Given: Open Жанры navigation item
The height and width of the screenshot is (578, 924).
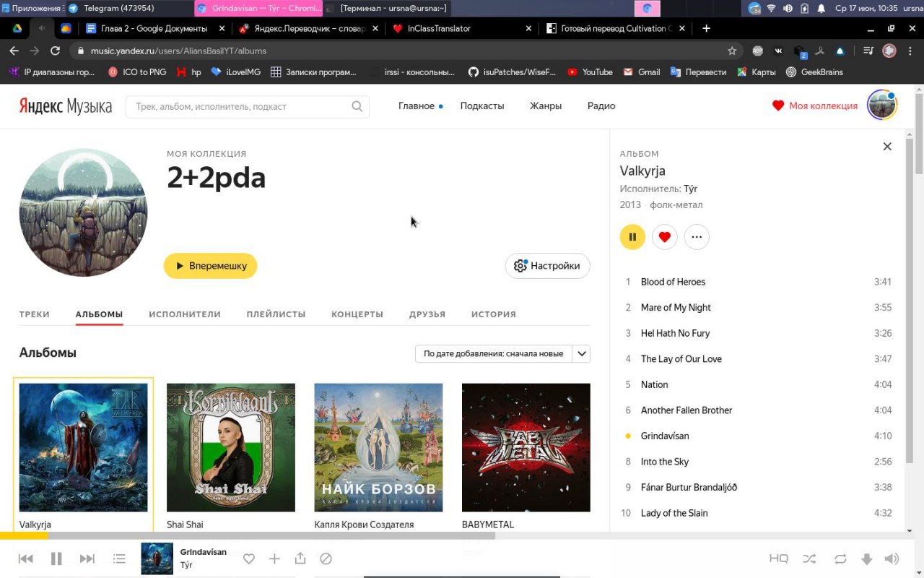Looking at the screenshot, I should 546,105.
